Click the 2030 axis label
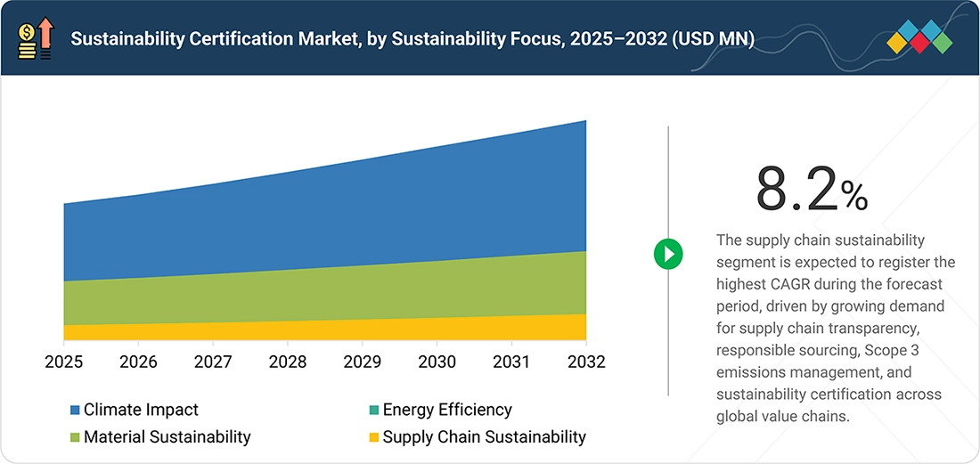980x464 pixels. point(437,362)
